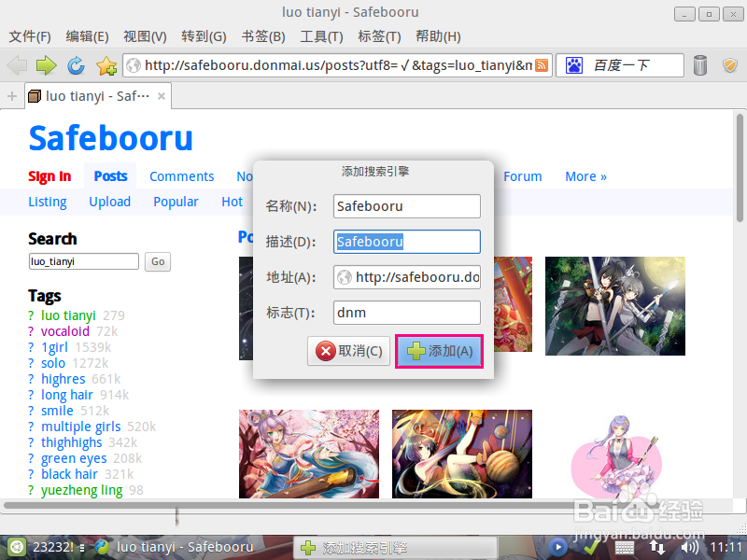Click question mark beside solo tag
747x560 pixels.
[31, 363]
